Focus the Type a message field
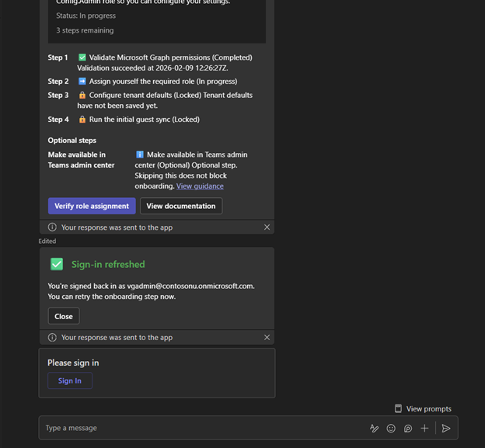This screenshot has width=485, height=448. (202, 428)
